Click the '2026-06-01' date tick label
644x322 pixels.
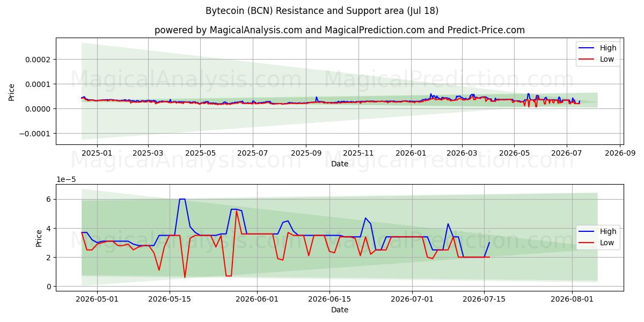pos(257,299)
